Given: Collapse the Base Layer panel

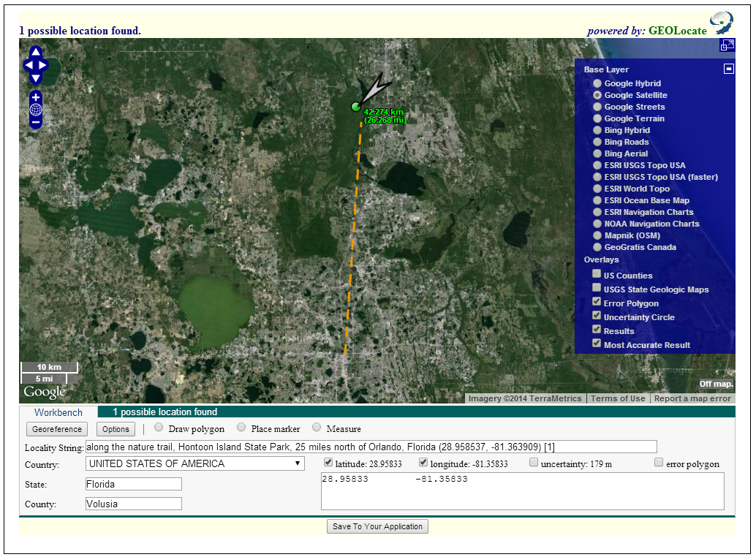Looking at the screenshot, I should 728,69.
